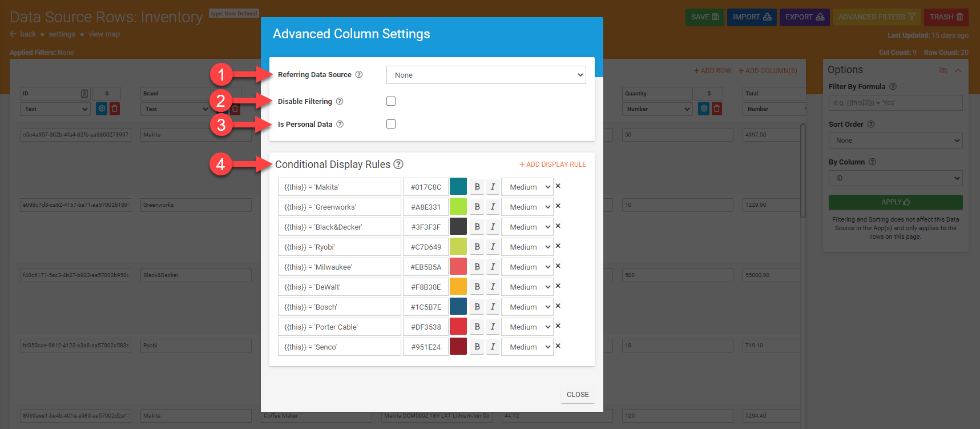
Task: Pick color for the 'Senco' rule swatch
Action: (458, 346)
